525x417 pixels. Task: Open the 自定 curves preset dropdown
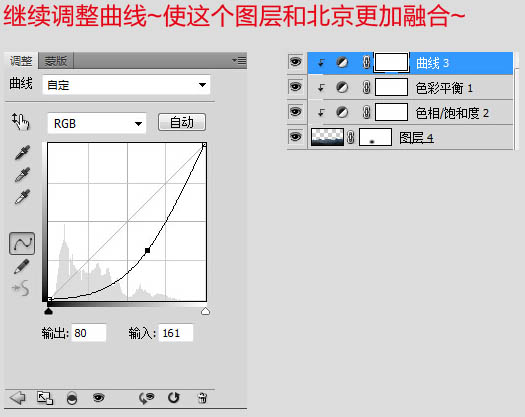[x=126, y=85]
